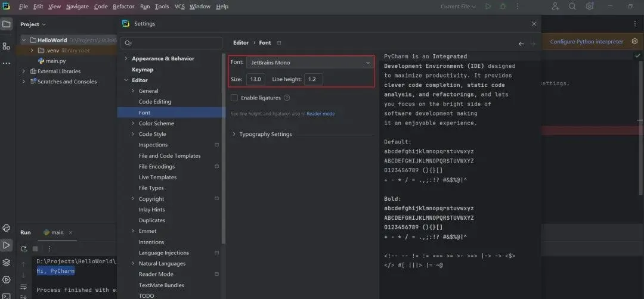Image resolution: width=644 pixels, height=299 pixels.
Task: Enable ligatures checkbox
Action: [234, 98]
